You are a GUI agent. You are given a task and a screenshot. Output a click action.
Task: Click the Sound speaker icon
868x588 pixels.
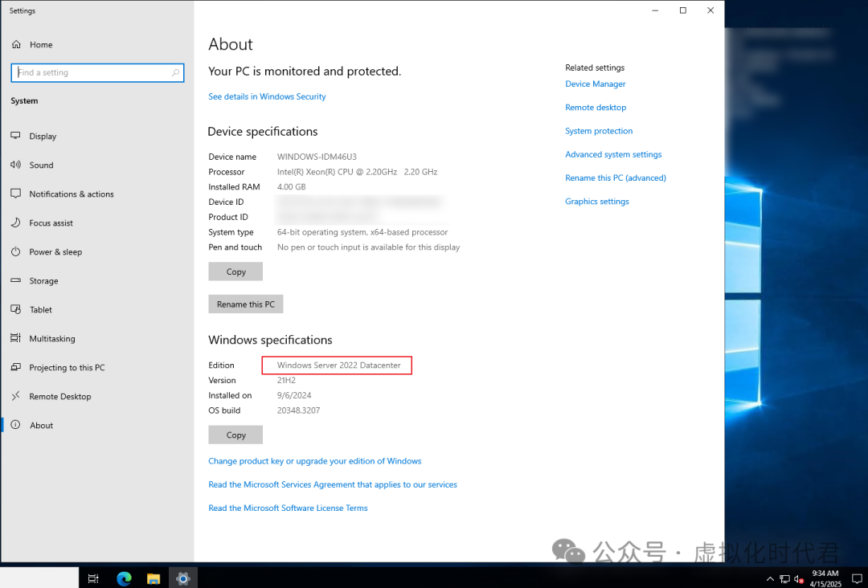15,165
